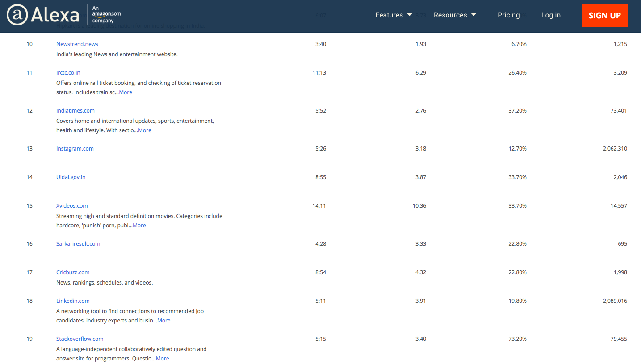Screen dimensions: 641x364
Task: Click the Log in link
Action: [x=551, y=15]
